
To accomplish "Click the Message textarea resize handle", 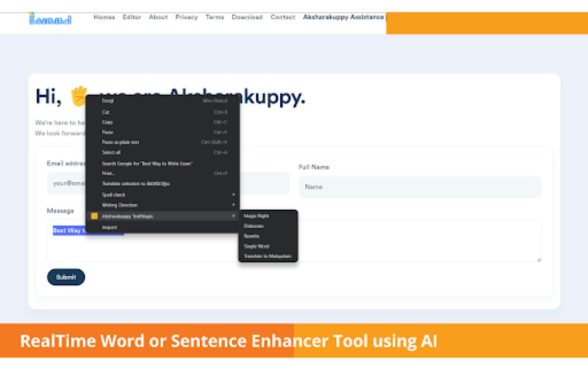I will click(x=539, y=259).
